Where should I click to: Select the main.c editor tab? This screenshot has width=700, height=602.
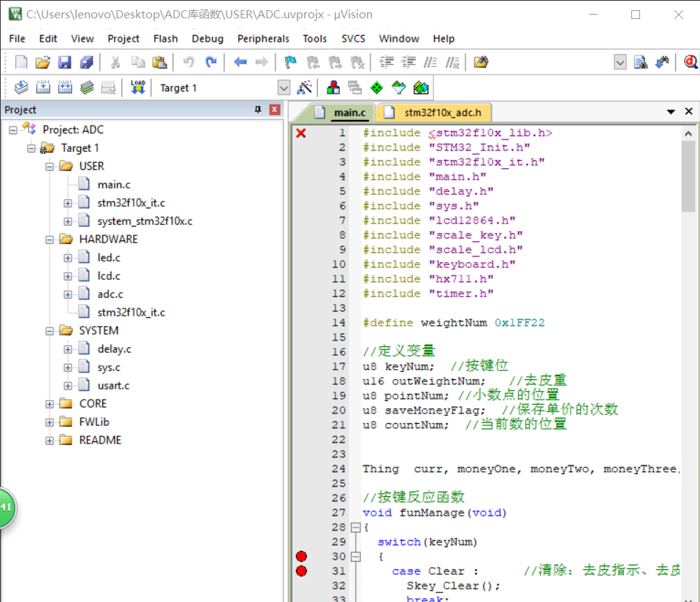pyautogui.click(x=341, y=113)
